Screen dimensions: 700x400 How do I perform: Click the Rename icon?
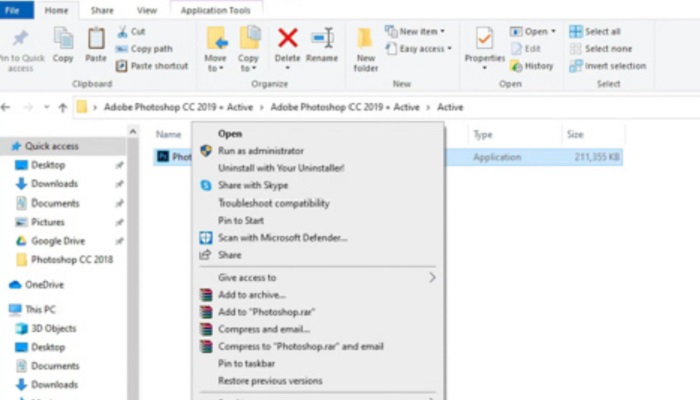[x=322, y=38]
